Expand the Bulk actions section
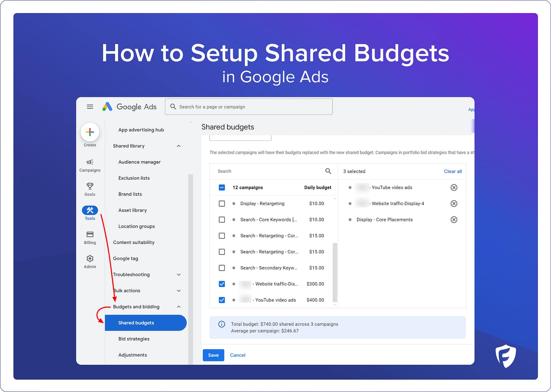551x392 pixels. tap(179, 291)
